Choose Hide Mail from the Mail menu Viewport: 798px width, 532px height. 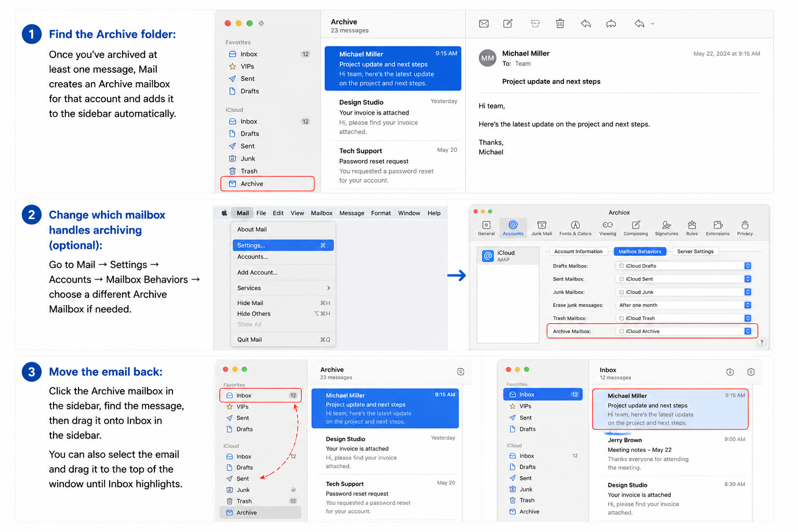[x=283, y=303]
